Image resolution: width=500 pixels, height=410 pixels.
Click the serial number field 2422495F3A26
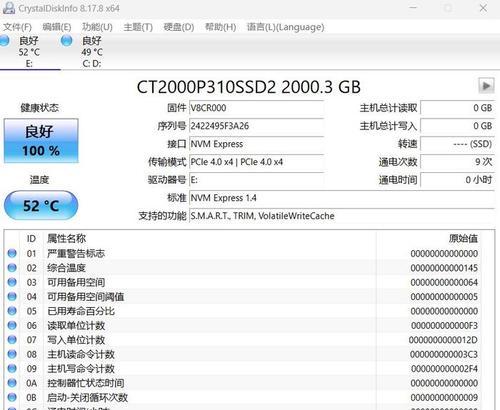256,126
